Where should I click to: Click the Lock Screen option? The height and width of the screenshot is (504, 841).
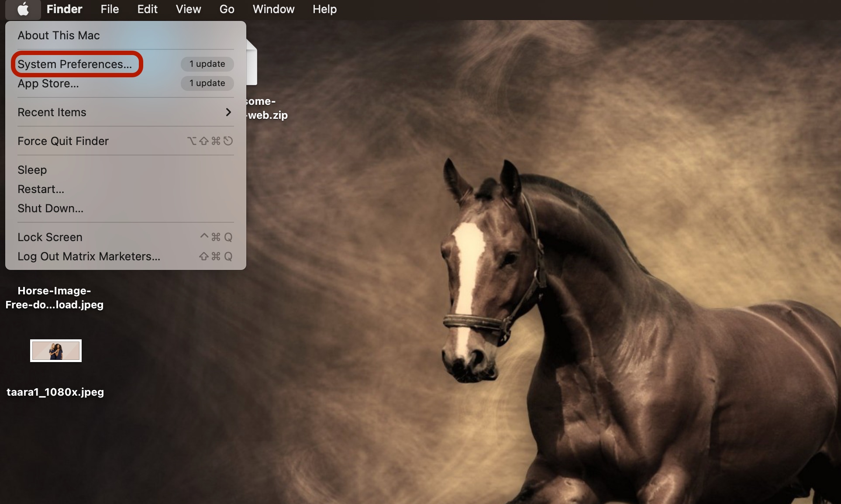click(x=50, y=236)
